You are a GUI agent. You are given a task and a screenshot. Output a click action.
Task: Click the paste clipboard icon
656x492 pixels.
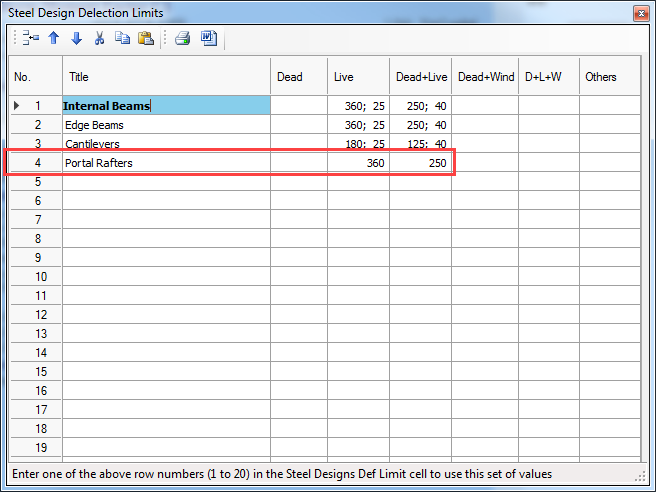point(145,39)
